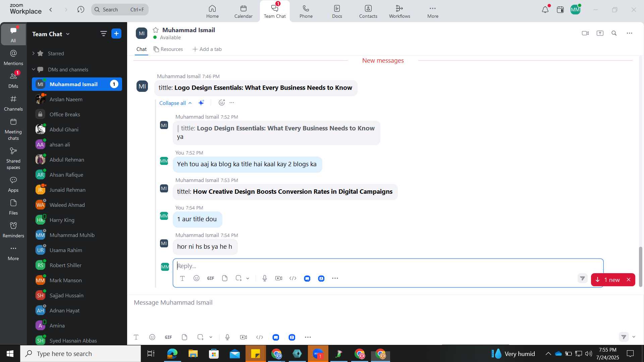Viewport: 644px width, 362px height.
Task: Open the Resources tab in chat
Action: click(168, 49)
